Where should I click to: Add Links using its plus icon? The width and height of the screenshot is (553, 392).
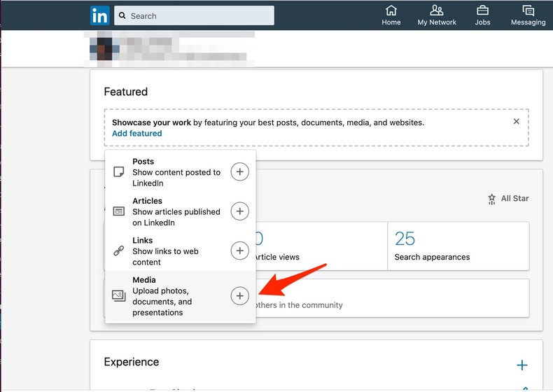tap(239, 251)
